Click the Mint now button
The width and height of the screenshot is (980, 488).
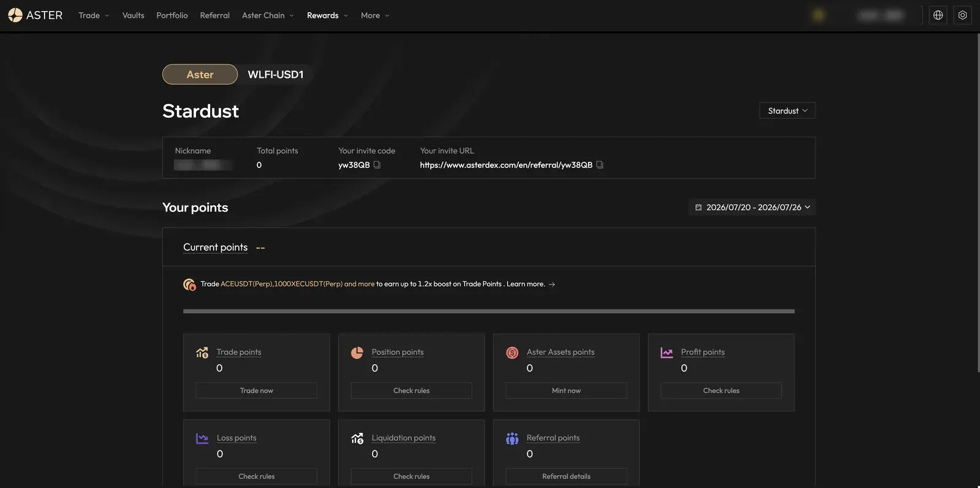coord(567,391)
